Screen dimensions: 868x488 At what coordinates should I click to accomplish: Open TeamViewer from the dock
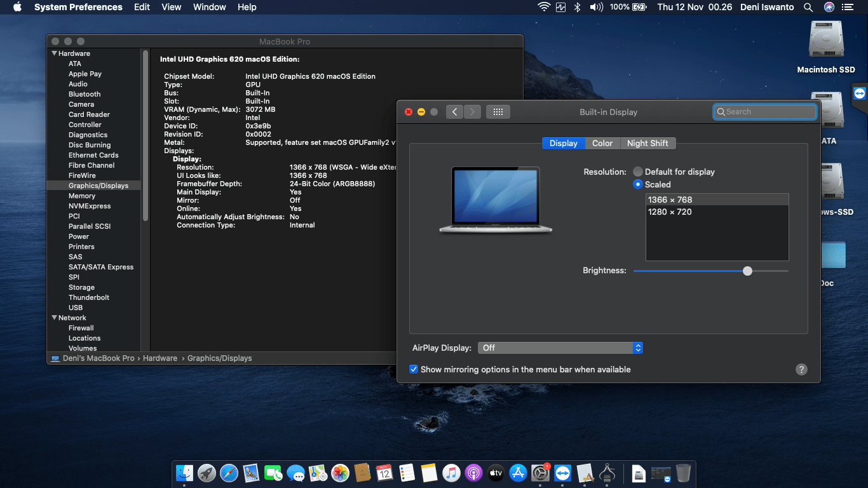(x=562, y=473)
